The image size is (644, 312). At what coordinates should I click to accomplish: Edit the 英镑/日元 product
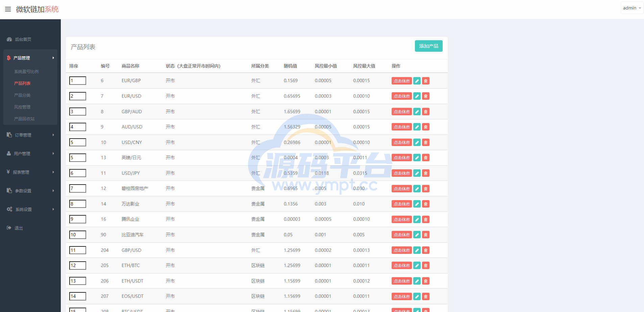coord(417,158)
